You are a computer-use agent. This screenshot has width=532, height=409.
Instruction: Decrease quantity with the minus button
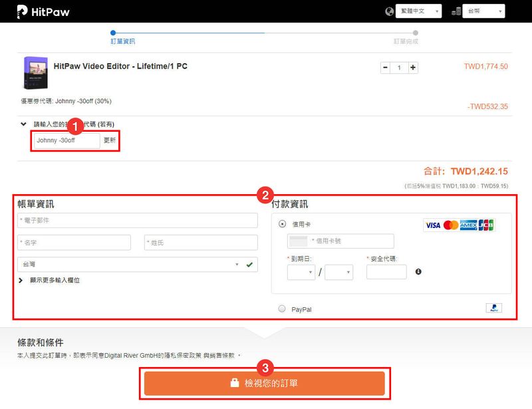point(385,68)
